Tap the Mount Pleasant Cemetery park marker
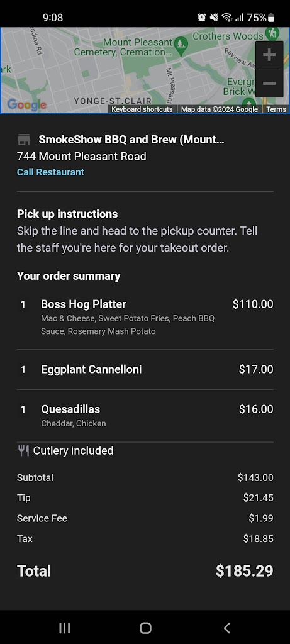The height and width of the screenshot is (644, 290). click(x=181, y=43)
